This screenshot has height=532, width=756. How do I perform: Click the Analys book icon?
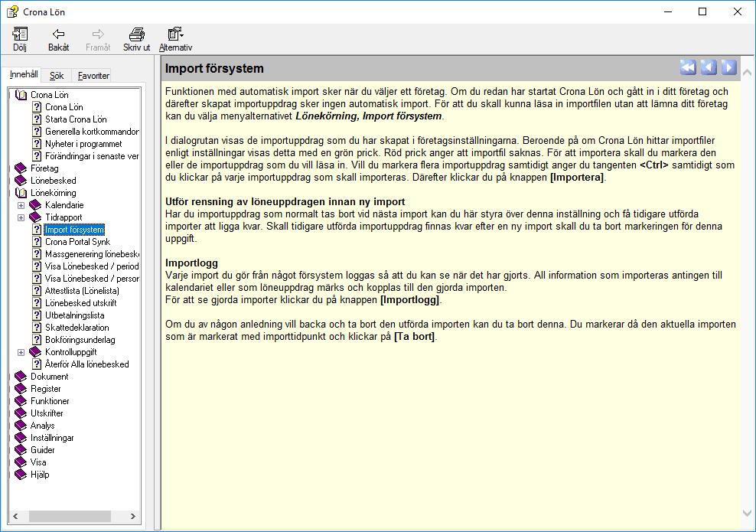point(21,426)
